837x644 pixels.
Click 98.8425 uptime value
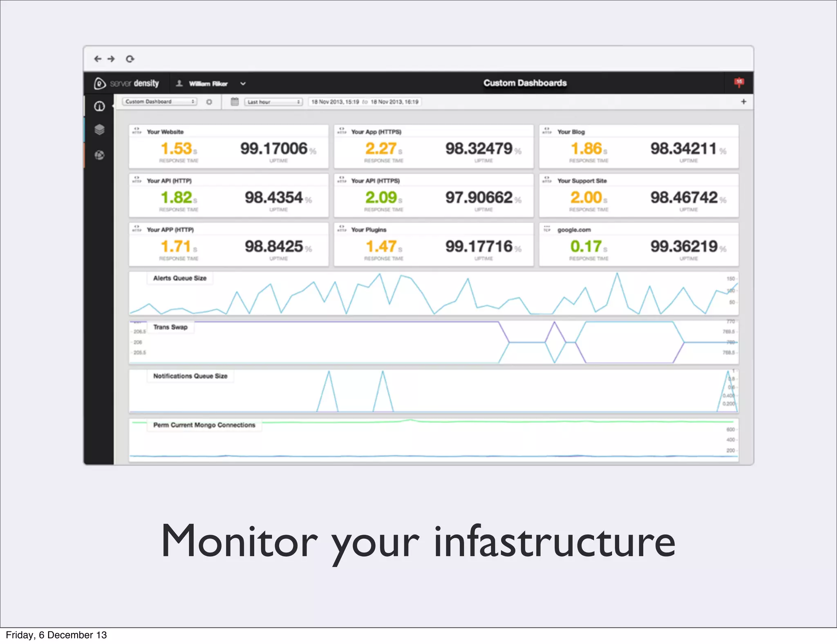click(274, 247)
